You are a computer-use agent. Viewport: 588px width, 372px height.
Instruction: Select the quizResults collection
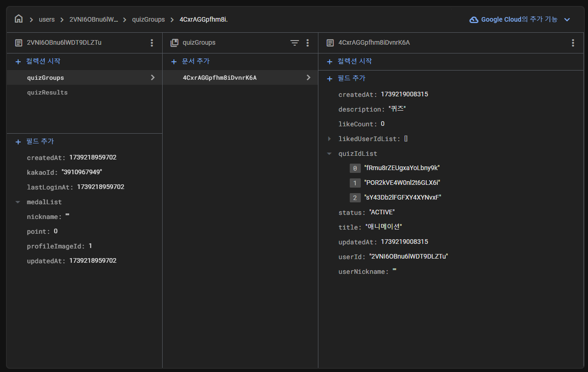click(47, 92)
